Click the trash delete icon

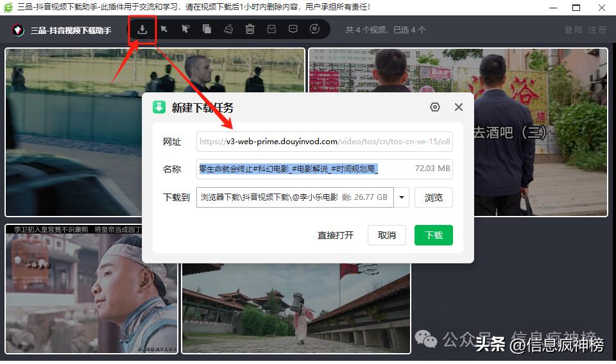click(250, 29)
